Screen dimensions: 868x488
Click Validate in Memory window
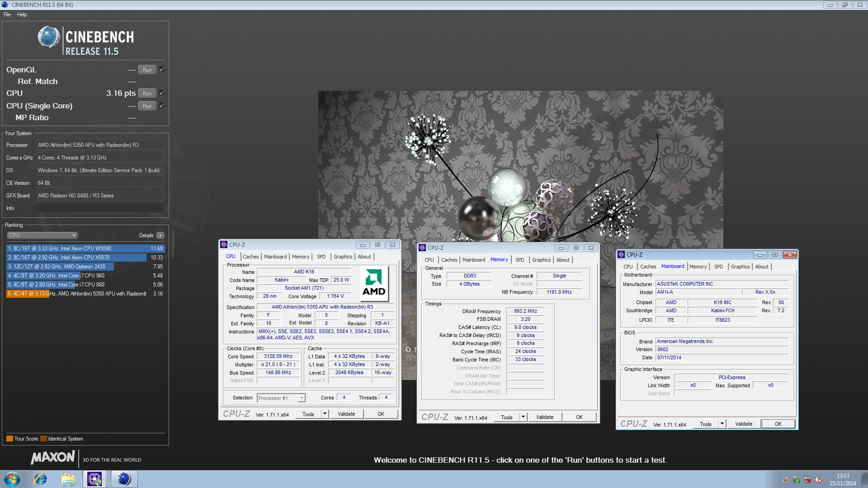(545, 417)
